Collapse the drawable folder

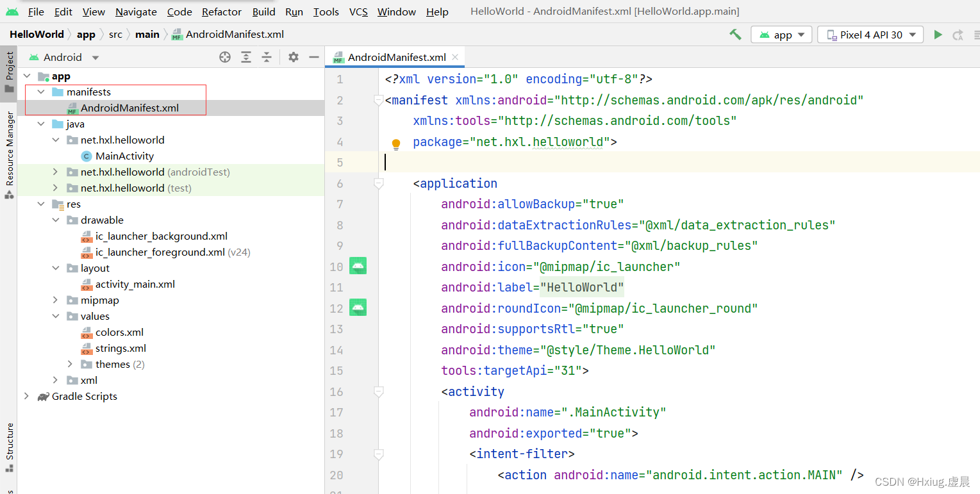coord(56,220)
